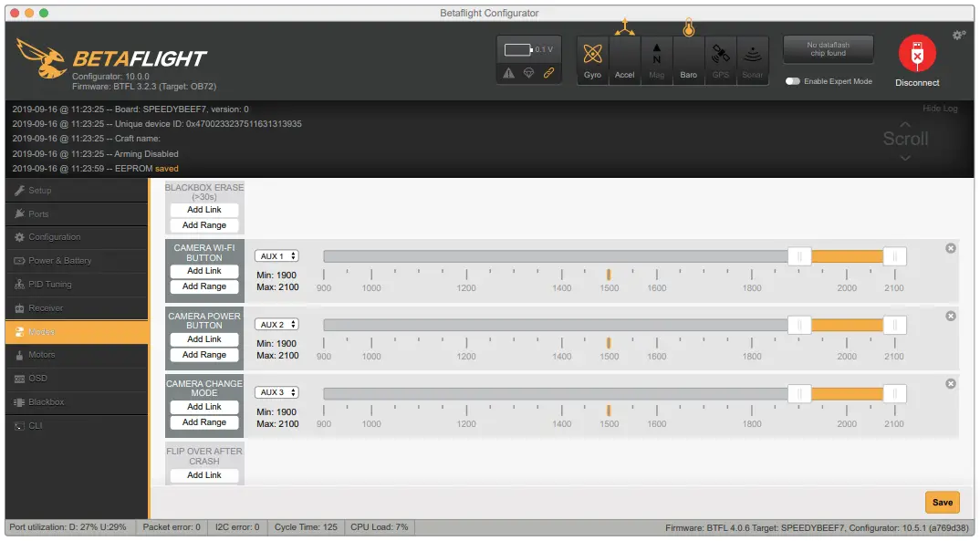Remove the CAMERA WI-FI BUTTON range
The height and width of the screenshot is (541, 980).
[x=951, y=247]
